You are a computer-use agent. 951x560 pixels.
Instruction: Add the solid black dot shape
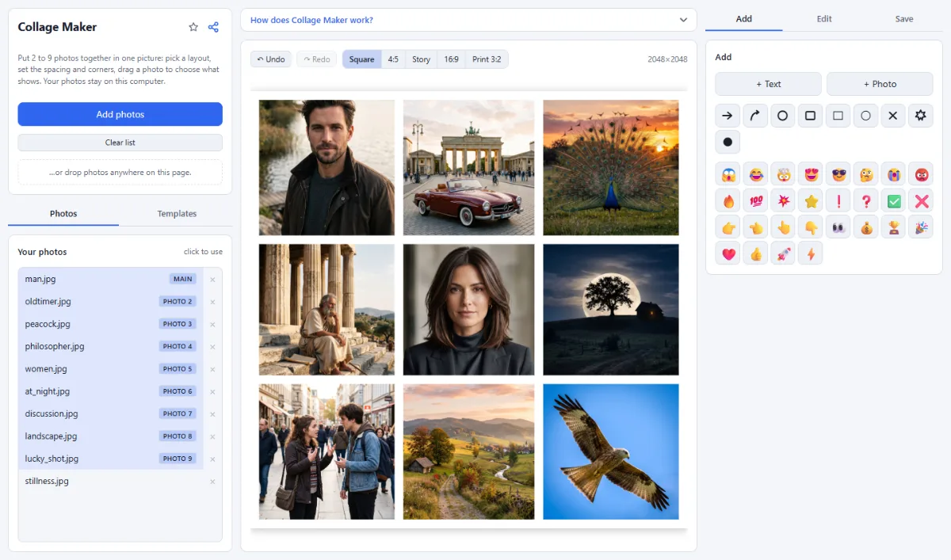click(x=727, y=143)
